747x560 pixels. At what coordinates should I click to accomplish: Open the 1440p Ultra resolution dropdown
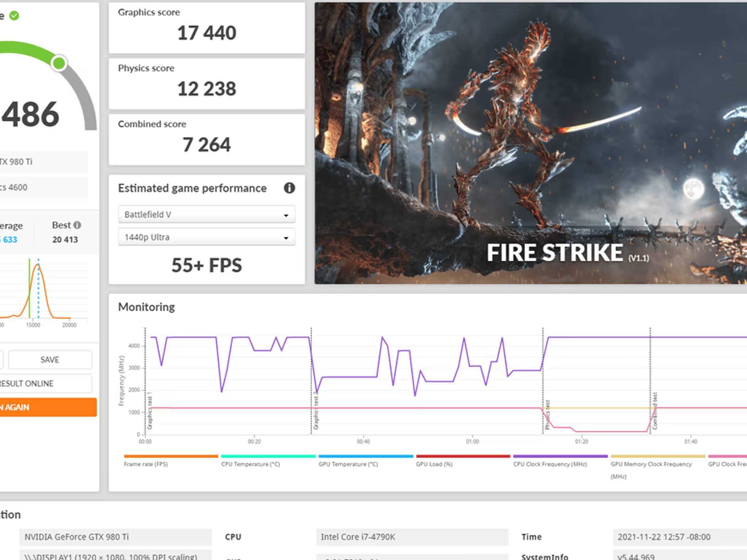(206, 237)
